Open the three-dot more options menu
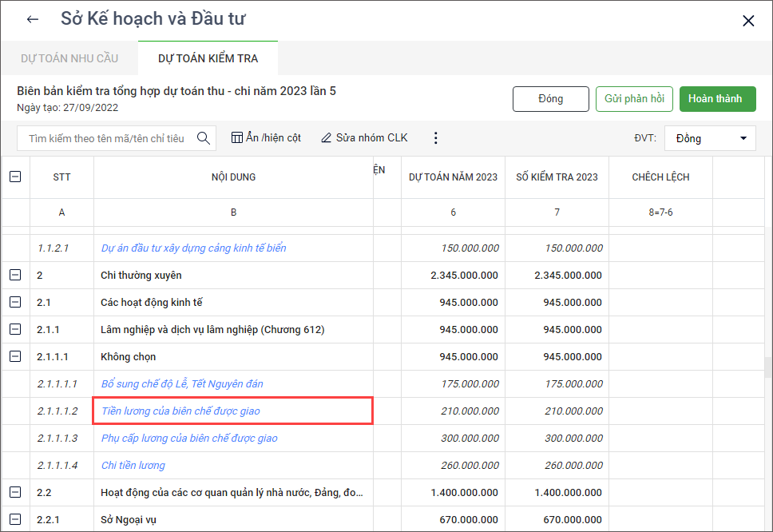Image resolution: width=773 pixels, height=532 pixels. coord(435,138)
